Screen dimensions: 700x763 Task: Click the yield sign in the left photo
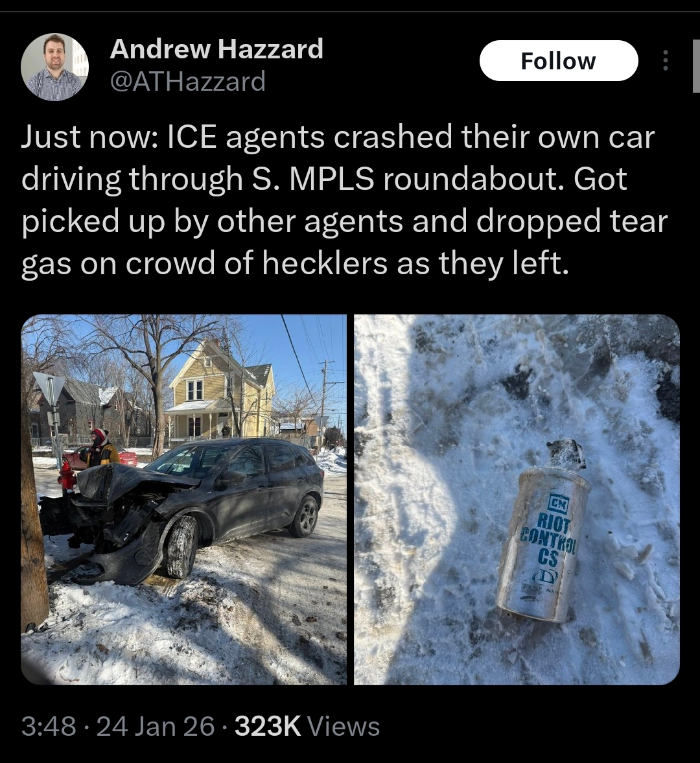[x=49, y=387]
